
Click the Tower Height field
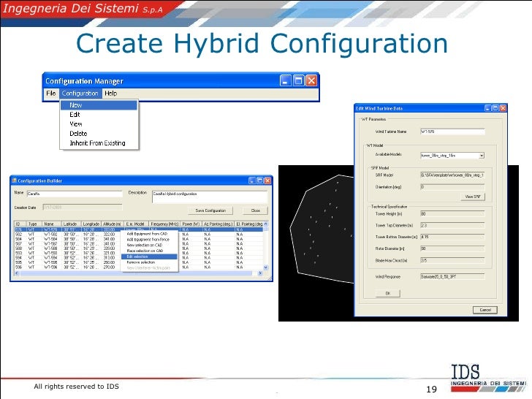(452, 213)
